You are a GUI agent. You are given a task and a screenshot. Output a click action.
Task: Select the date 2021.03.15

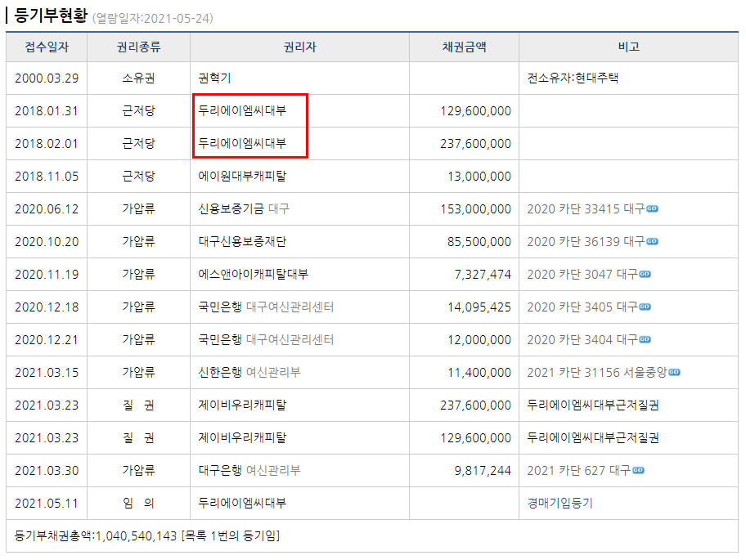click(47, 372)
